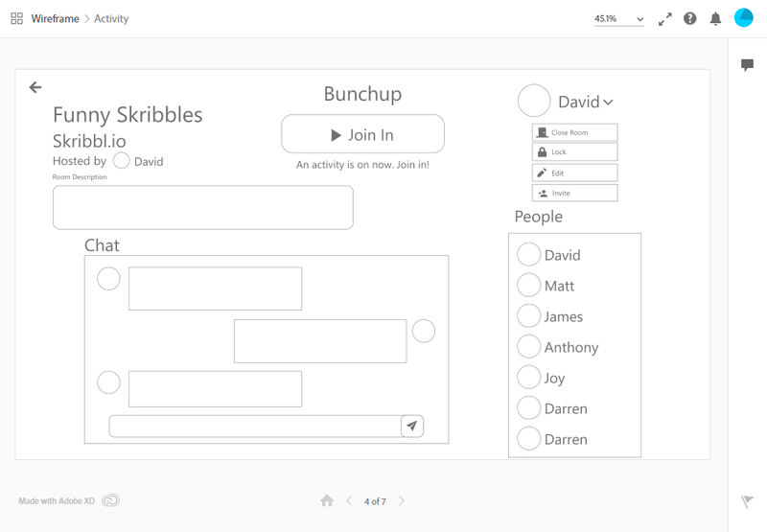Open the Wireframe breadcrumb link
The image size is (767, 532).
(x=55, y=18)
